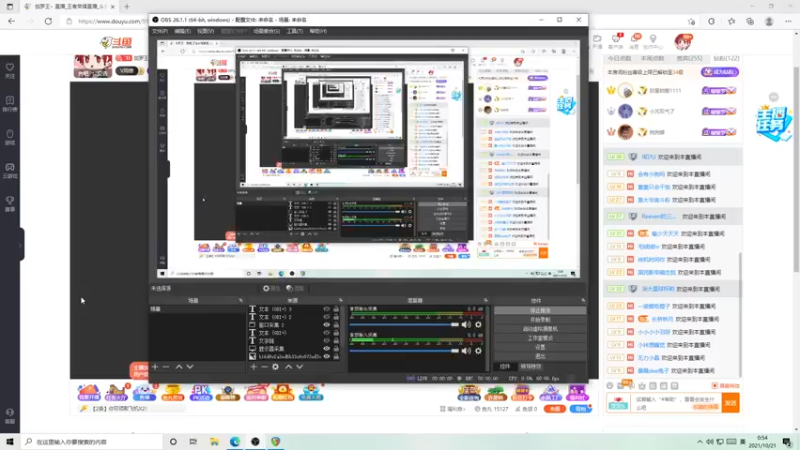
Task: Click the Windows Start button
Action: point(10,441)
